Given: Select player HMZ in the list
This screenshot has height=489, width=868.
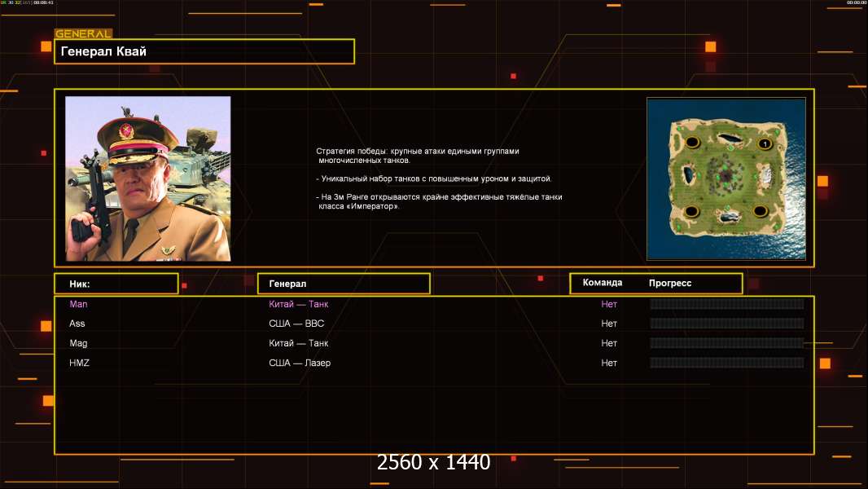Looking at the screenshot, I should coord(79,363).
